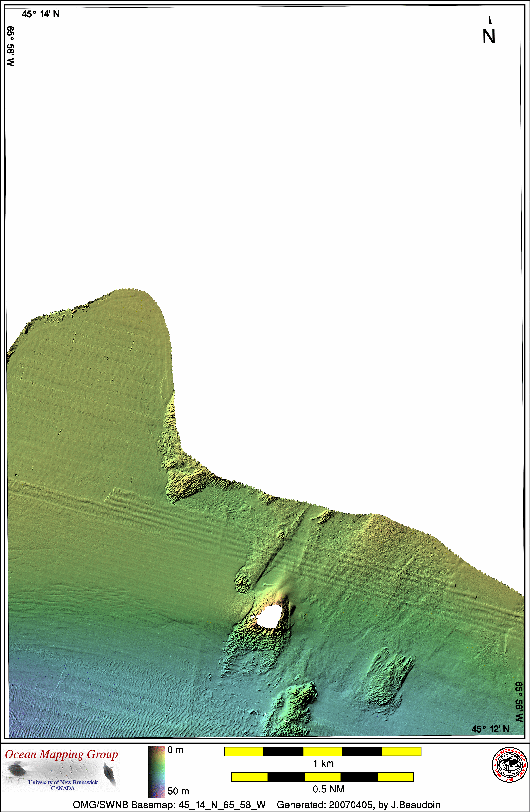Click the 1 km scale label text

tap(323, 764)
